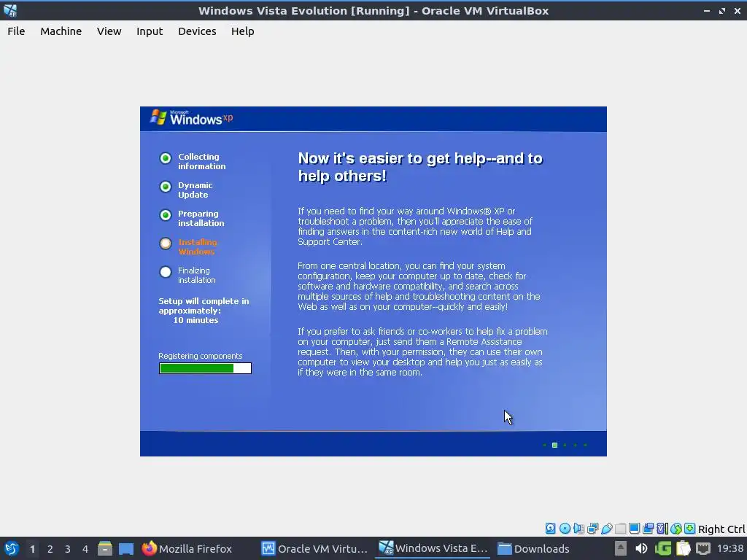747x560 pixels.
Task: Select Windows Vista Evolution taskbar entry
Action: point(433,548)
